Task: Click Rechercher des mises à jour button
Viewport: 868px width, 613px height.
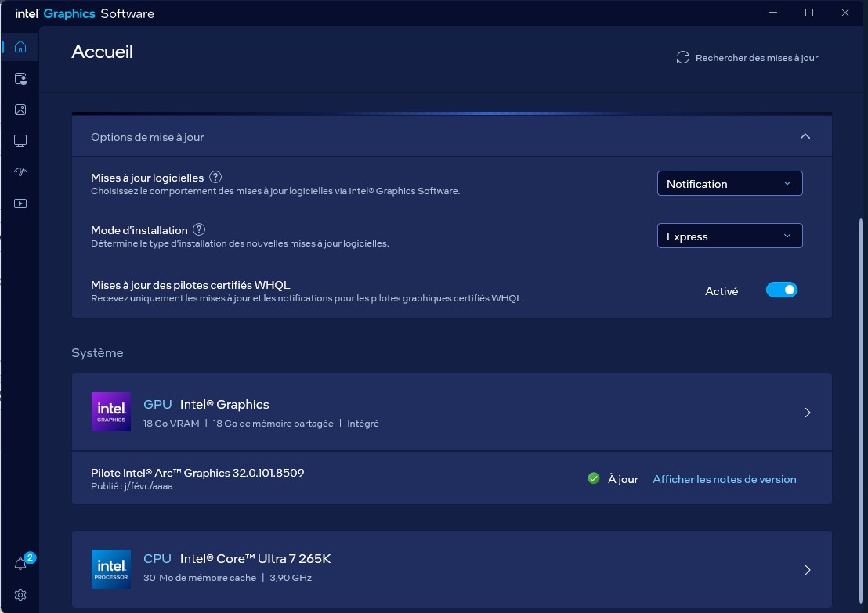Action: pyautogui.click(x=747, y=58)
